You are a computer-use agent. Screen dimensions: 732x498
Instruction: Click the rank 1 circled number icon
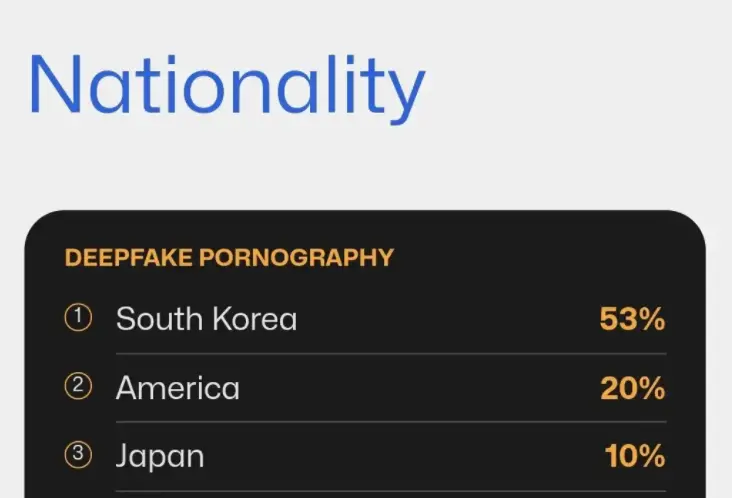(77, 319)
